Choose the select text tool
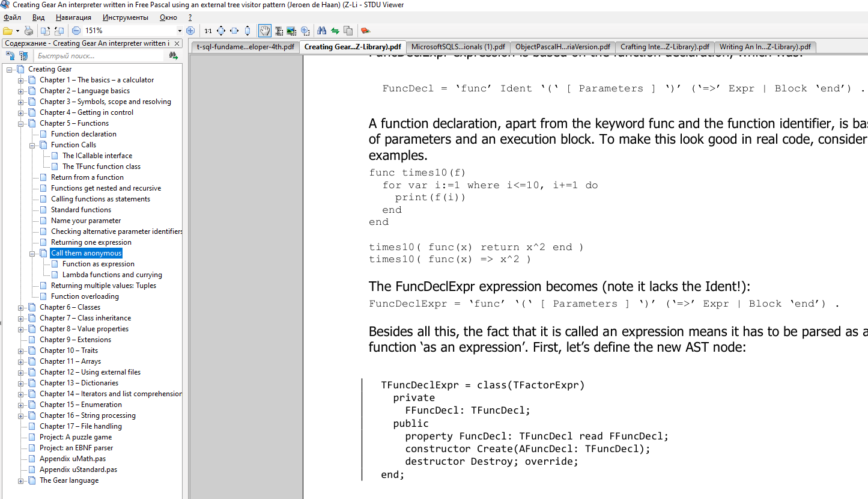Screen dimensions: 868x499 279,31
